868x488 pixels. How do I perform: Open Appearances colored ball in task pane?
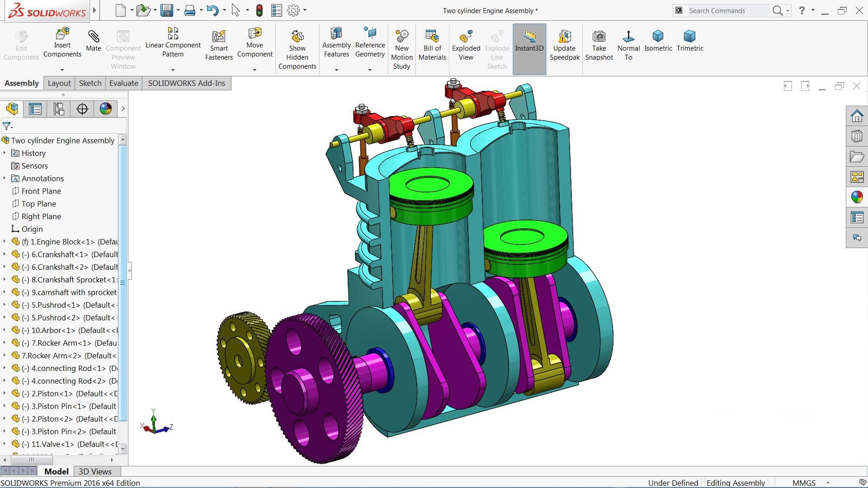coord(857,197)
